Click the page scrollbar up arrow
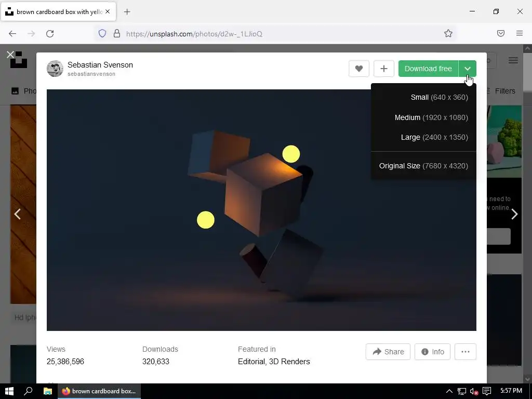The height and width of the screenshot is (399, 532). point(528,49)
